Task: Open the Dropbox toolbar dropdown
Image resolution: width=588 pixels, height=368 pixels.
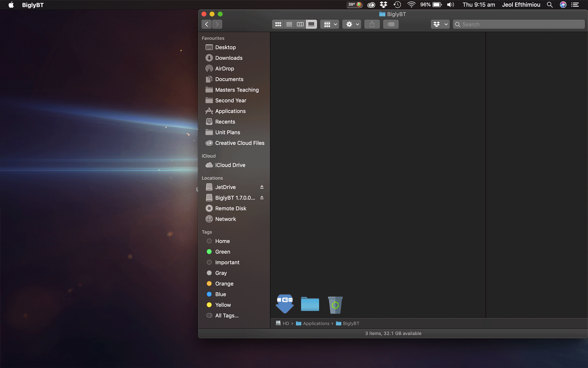Action: click(x=440, y=24)
